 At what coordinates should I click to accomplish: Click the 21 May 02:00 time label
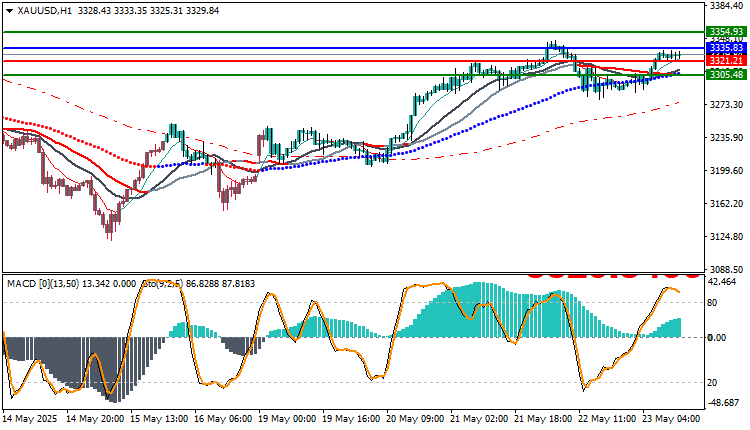pyautogui.click(x=480, y=419)
